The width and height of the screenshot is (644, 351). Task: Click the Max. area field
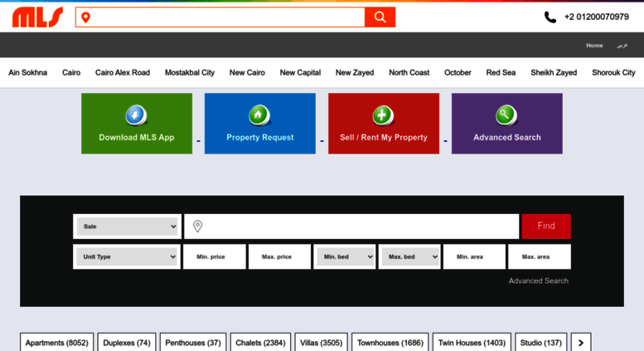point(540,257)
